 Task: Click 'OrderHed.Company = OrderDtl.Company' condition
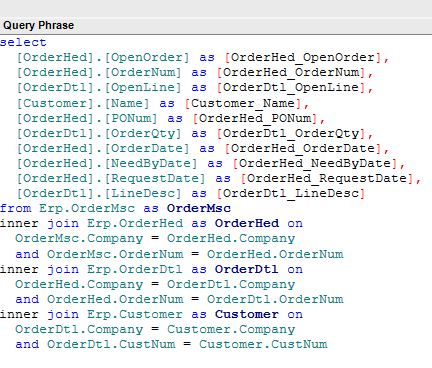click(155, 285)
